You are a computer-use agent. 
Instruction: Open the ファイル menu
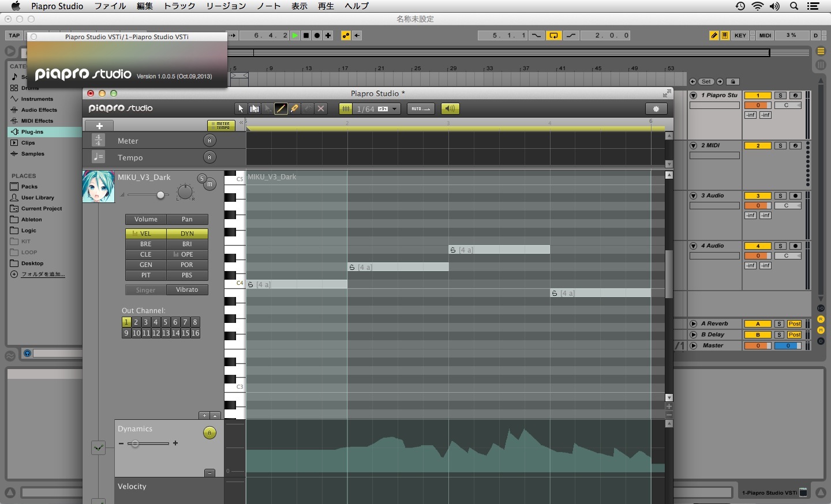pyautogui.click(x=110, y=6)
